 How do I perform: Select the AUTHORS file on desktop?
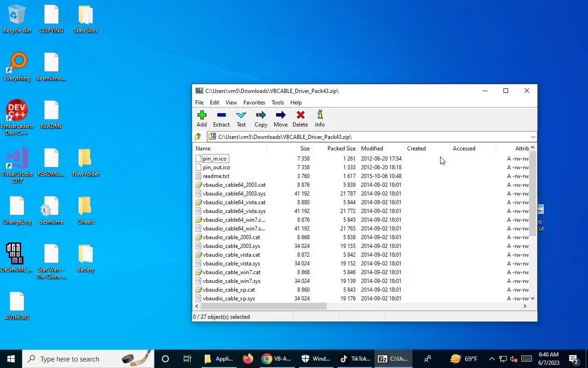click(17, 306)
